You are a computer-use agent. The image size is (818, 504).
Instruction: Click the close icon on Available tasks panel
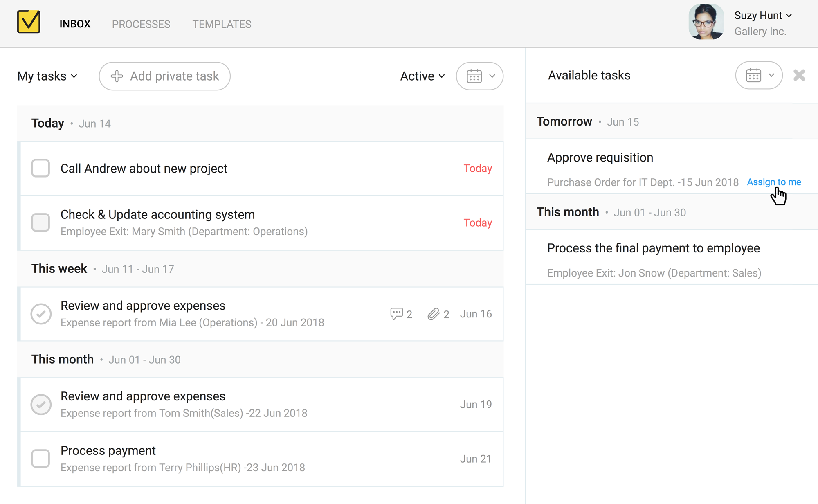pyautogui.click(x=799, y=75)
